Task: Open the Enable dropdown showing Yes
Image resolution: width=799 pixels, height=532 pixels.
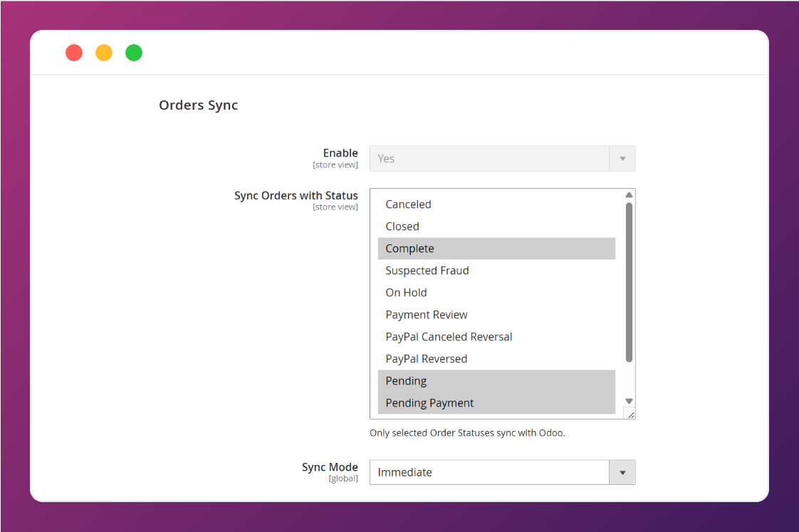Action: pos(503,159)
